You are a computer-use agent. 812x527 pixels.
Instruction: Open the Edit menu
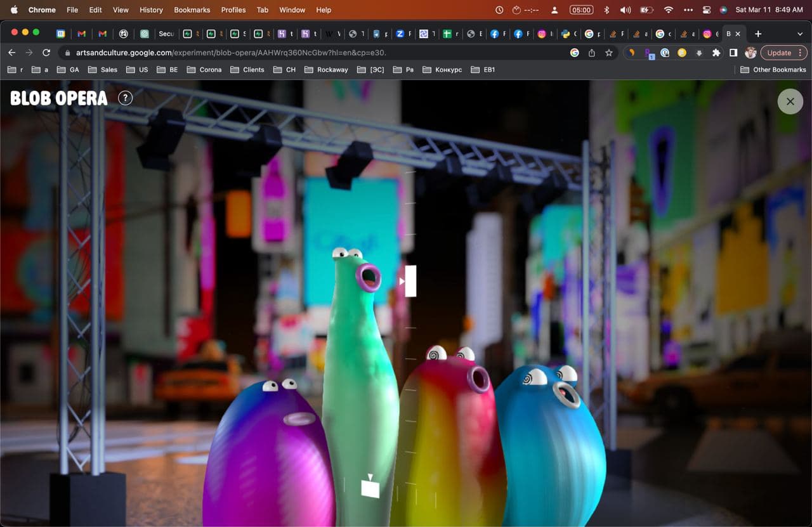[95, 10]
